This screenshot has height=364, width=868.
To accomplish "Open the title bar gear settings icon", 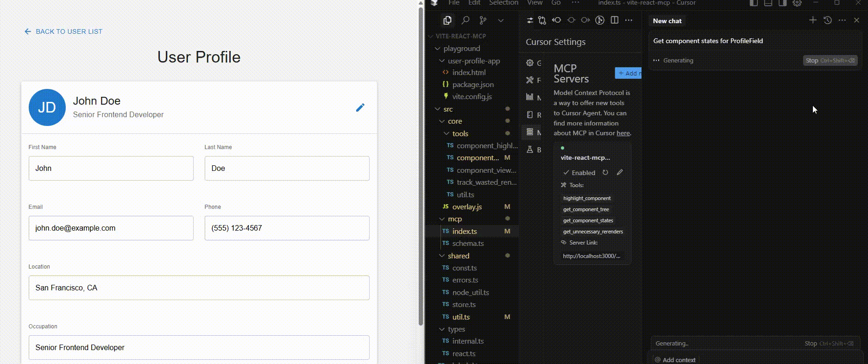I will pyautogui.click(x=797, y=3).
